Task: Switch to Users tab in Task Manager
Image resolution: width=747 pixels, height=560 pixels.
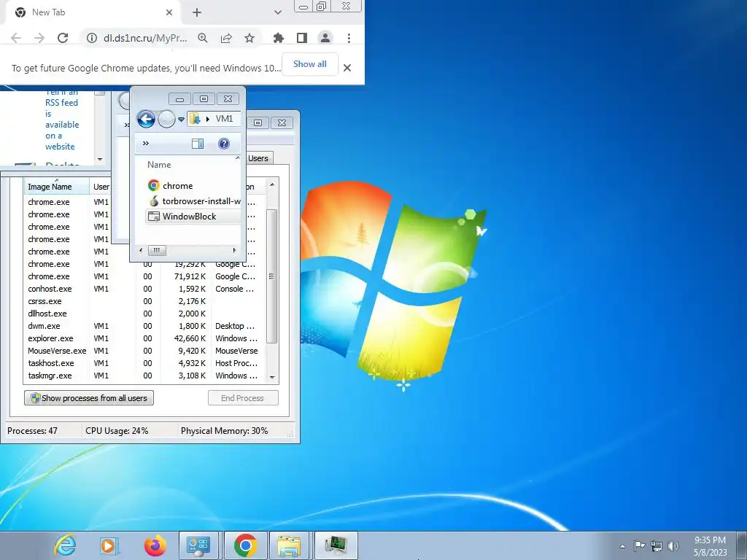Action: pyautogui.click(x=258, y=158)
